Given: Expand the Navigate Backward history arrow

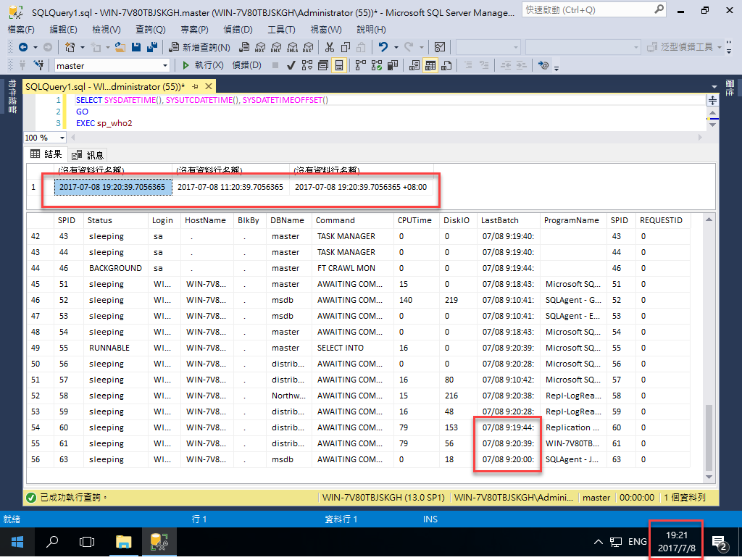Looking at the screenshot, I should [35, 47].
